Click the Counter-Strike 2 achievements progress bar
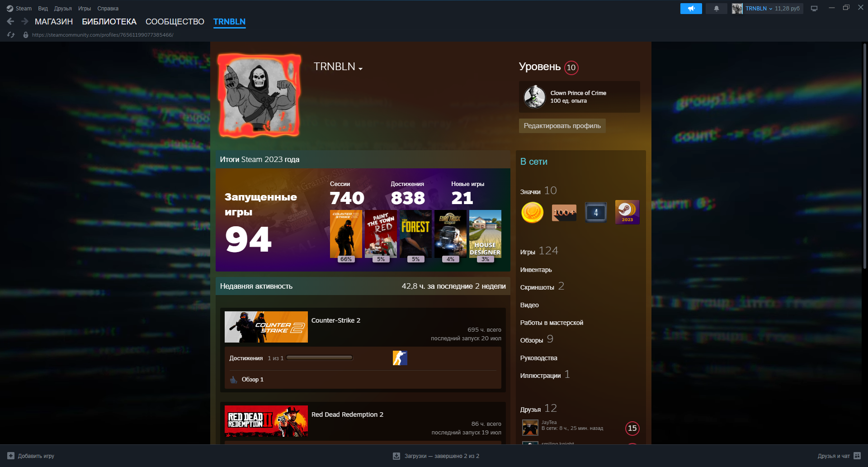Screen dimensions: 868x467 [x=320, y=358]
